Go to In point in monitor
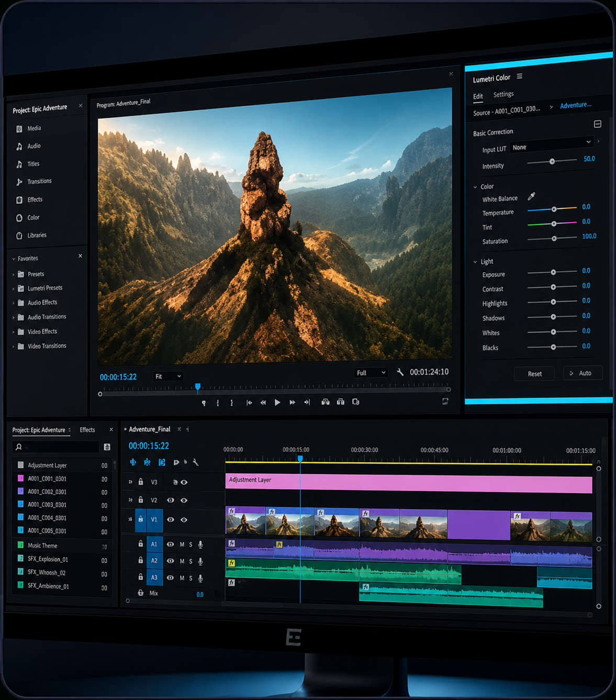The image size is (616, 700). (249, 403)
